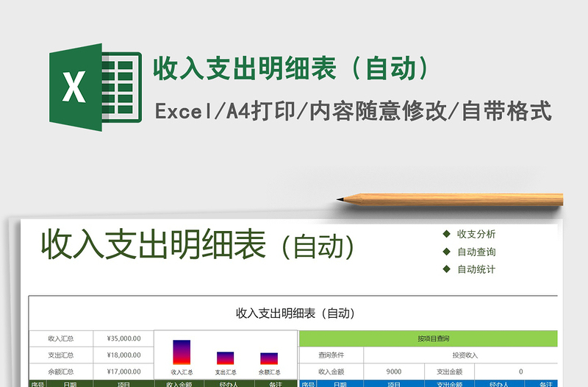This screenshot has height=387, width=588.
Task: Click the 支出汇总 label under the chart
Action: coord(226,372)
